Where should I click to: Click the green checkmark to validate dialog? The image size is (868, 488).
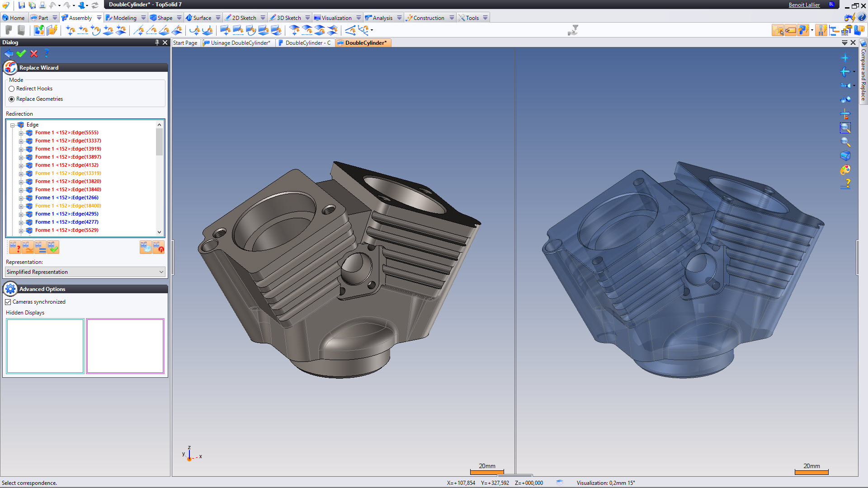point(21,54)
